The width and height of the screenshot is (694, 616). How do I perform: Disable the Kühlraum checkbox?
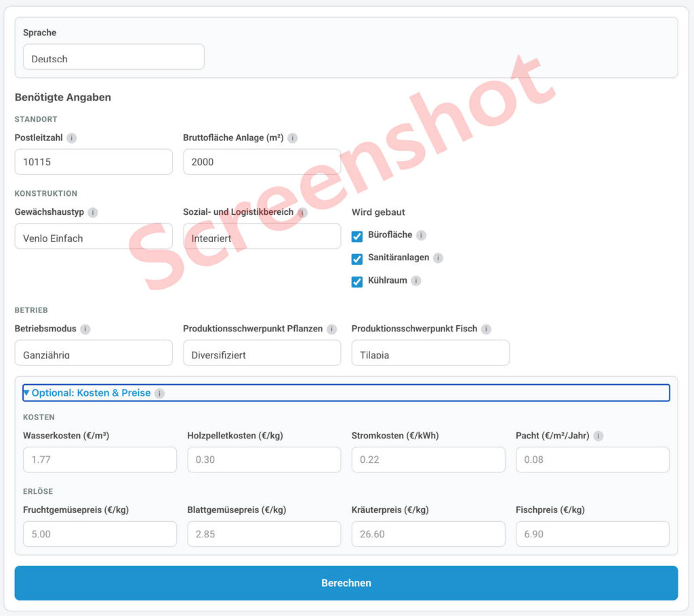pyautogui.click(x=357, y=281)
